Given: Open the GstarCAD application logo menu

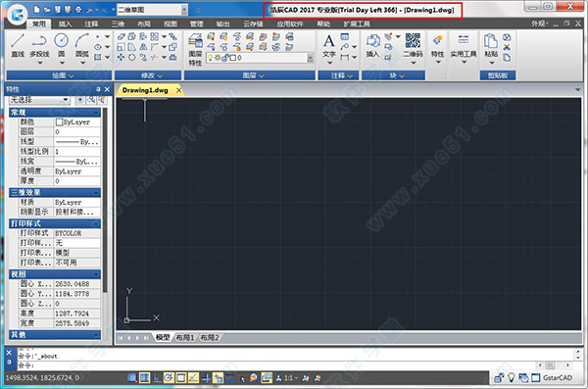Looking at the screenshot, I should pyautogui.click(x=18, y=15).
